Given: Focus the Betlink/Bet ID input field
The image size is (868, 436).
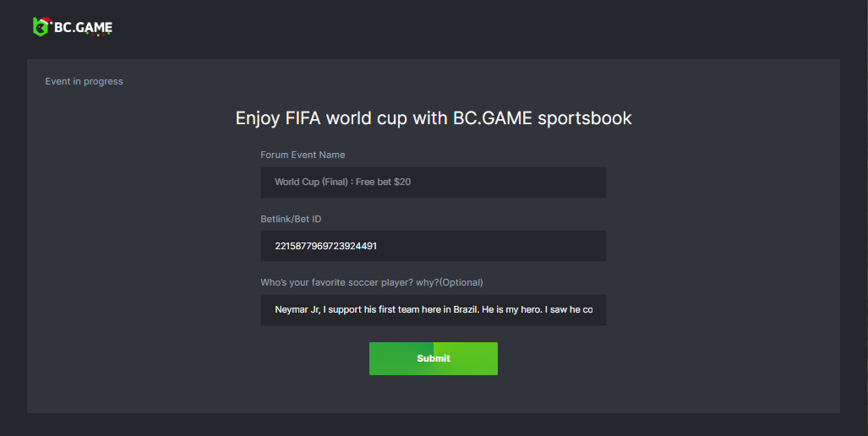Looking at the screenshot, I should (x=507, y=246).
